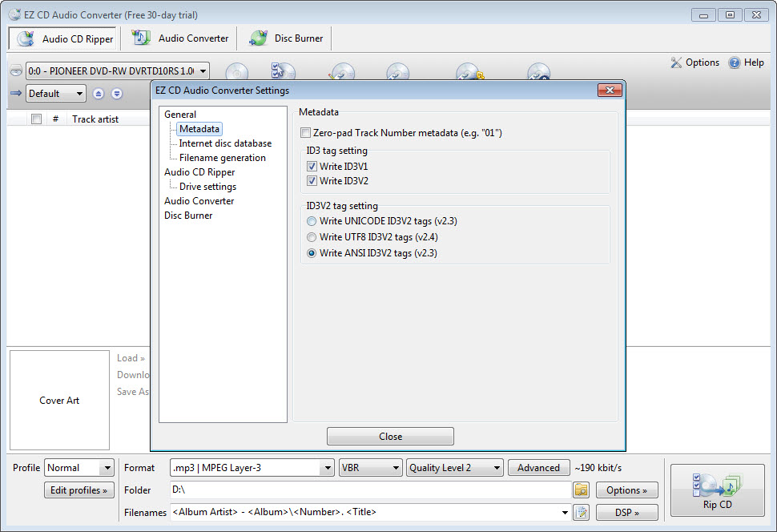Click the Folder path field showing D:\

point(370,490)
